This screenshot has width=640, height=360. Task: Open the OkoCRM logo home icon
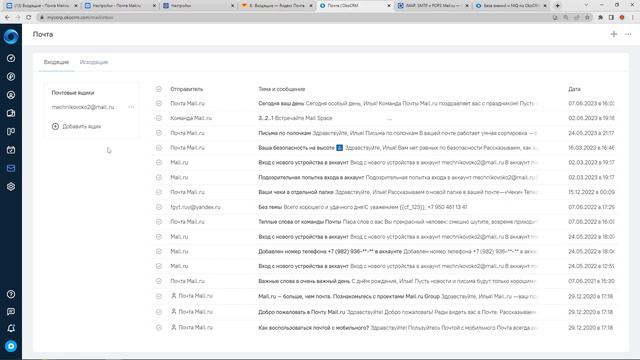click(x=11, y=37)
